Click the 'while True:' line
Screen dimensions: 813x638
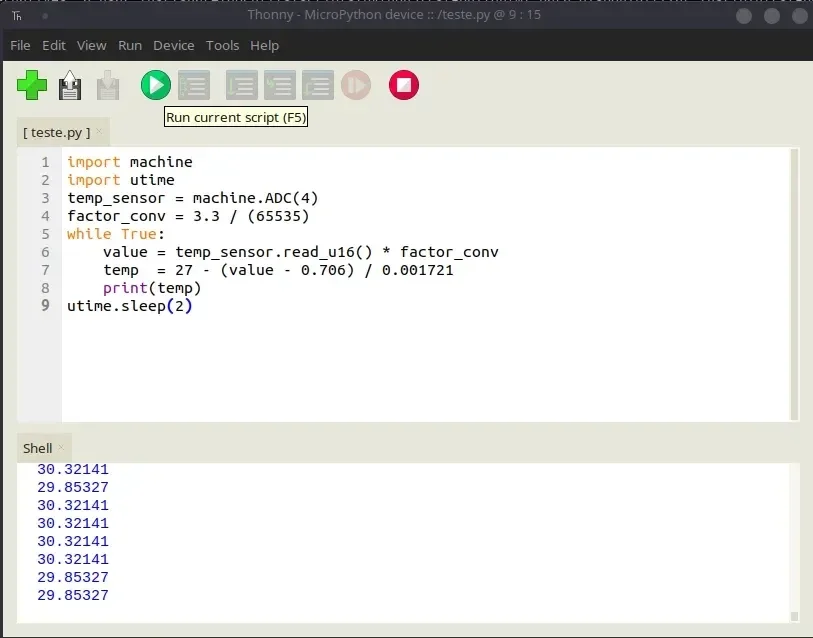tap(116, 234)
